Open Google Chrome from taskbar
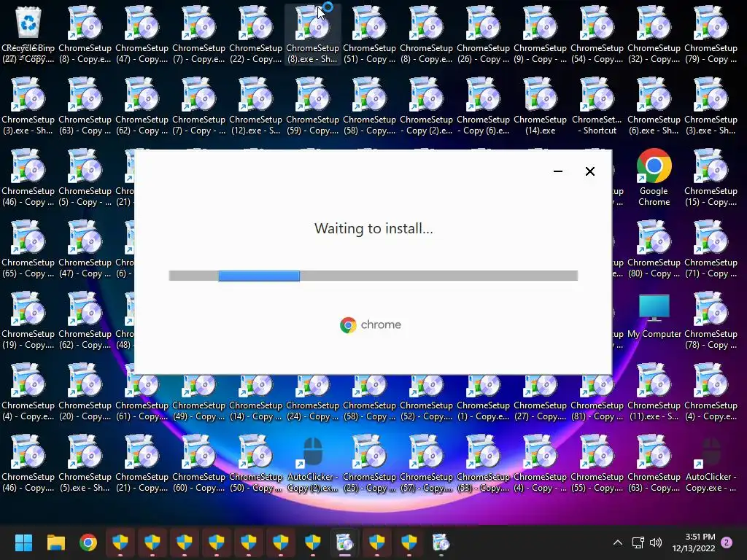Image resolution: width=747 pixels, height=560 pixels. pos(88,542)
